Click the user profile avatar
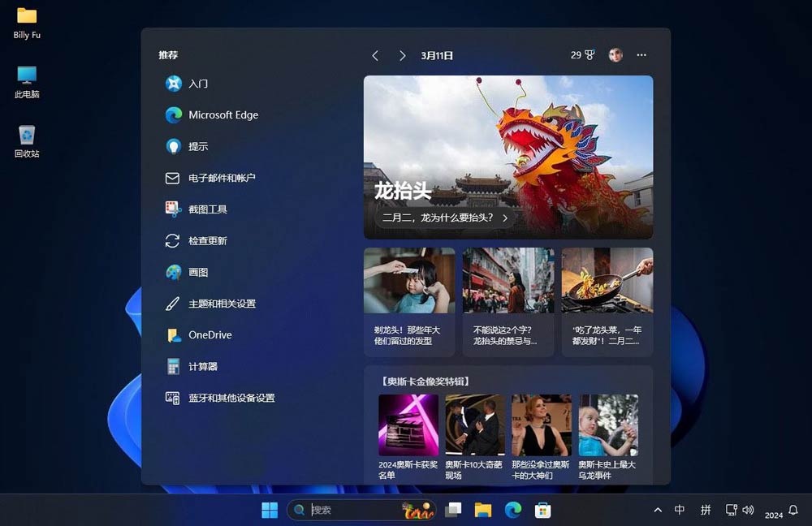The width and height of the screenshot is (812, 526). tap(615, 54)
